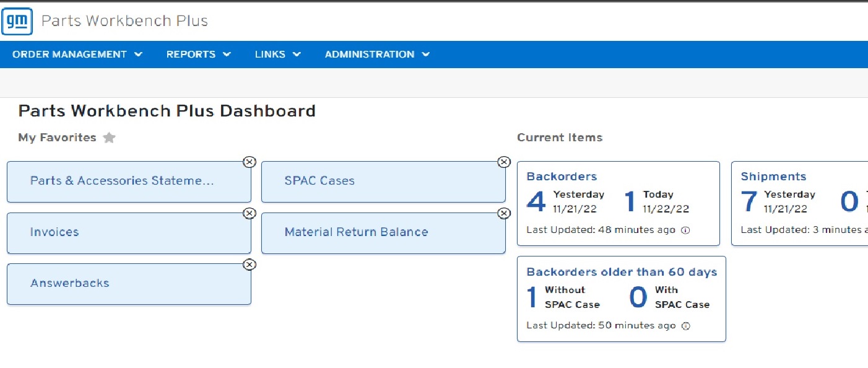Remove Parts & Accessories Statement favorite with X
The width and height of the screenshot is (868, 368).
click(249, 162)
